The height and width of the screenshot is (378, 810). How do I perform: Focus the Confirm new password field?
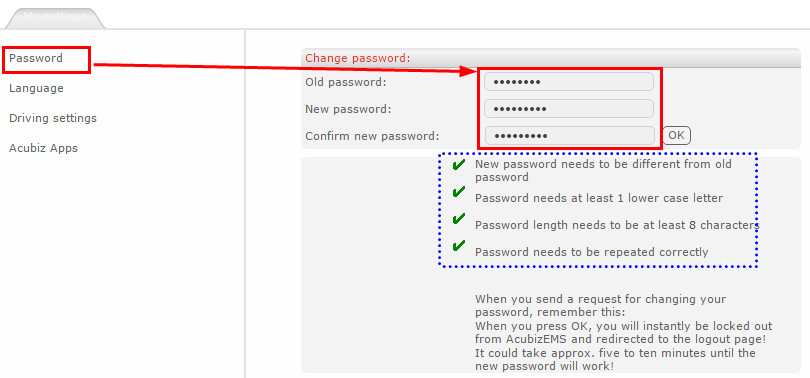coord(569,136)
